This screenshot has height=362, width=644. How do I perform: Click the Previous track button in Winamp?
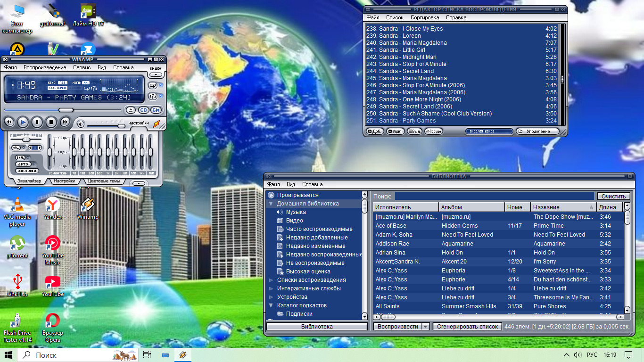[9, 123]
